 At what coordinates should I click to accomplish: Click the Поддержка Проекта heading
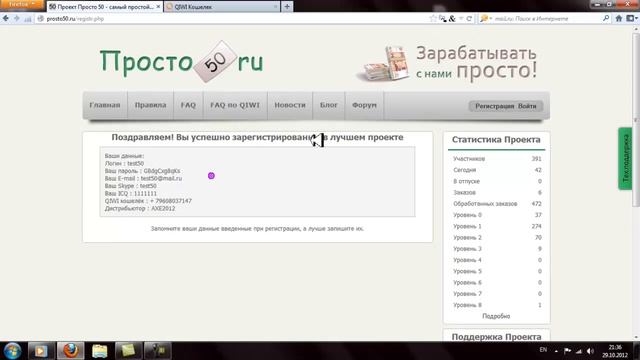point(496,337)
